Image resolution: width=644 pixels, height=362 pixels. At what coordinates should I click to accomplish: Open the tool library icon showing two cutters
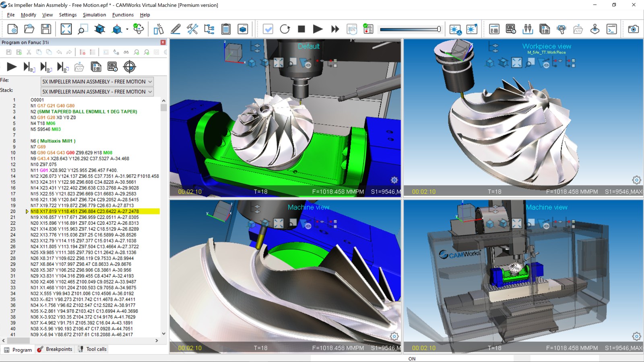coord(528,29)
